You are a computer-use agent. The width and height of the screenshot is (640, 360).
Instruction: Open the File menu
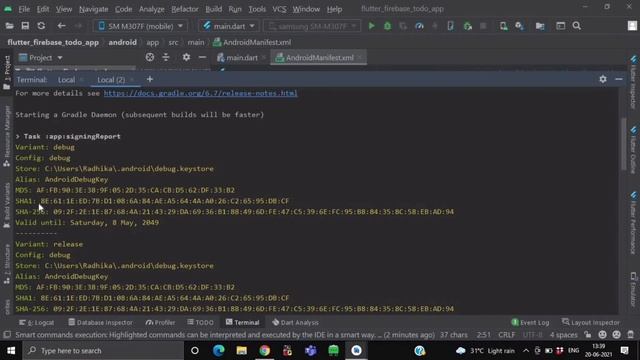(x=24, y=9)
